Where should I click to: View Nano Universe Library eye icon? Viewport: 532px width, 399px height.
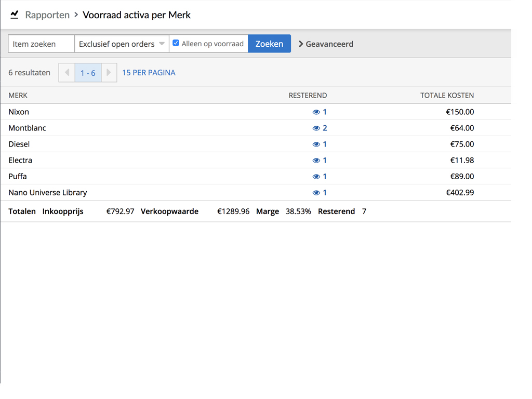pyautogui.click(x=316, y=193)
